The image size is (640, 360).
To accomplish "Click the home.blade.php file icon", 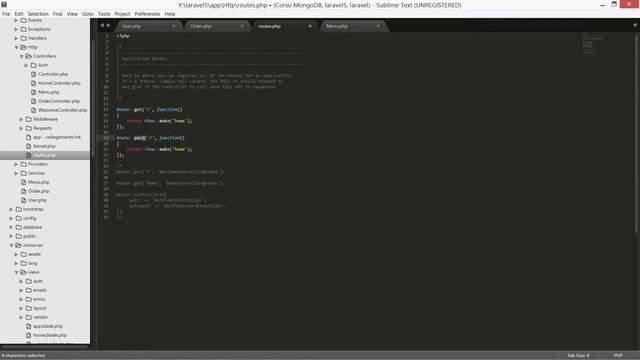I will pyautogui.click(x=29, y=335).
